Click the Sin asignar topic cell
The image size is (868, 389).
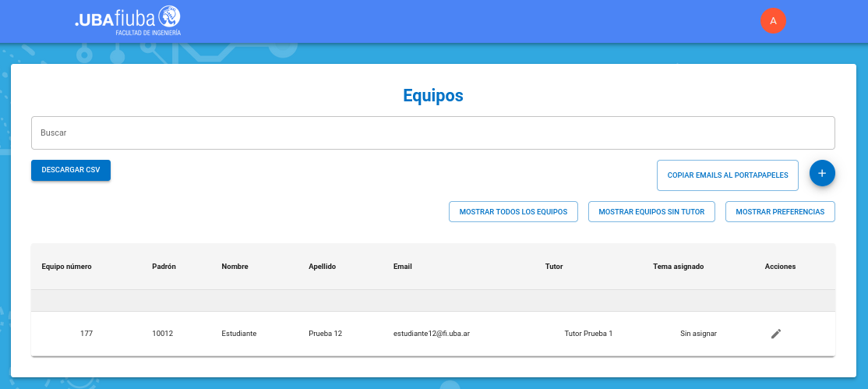(x=698, y=334)
